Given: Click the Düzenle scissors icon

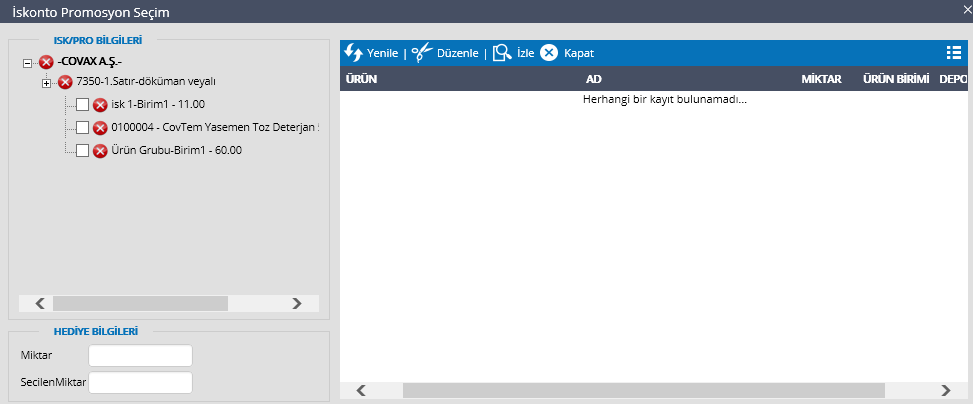Looking at the screenshot, I should point(422,53).
